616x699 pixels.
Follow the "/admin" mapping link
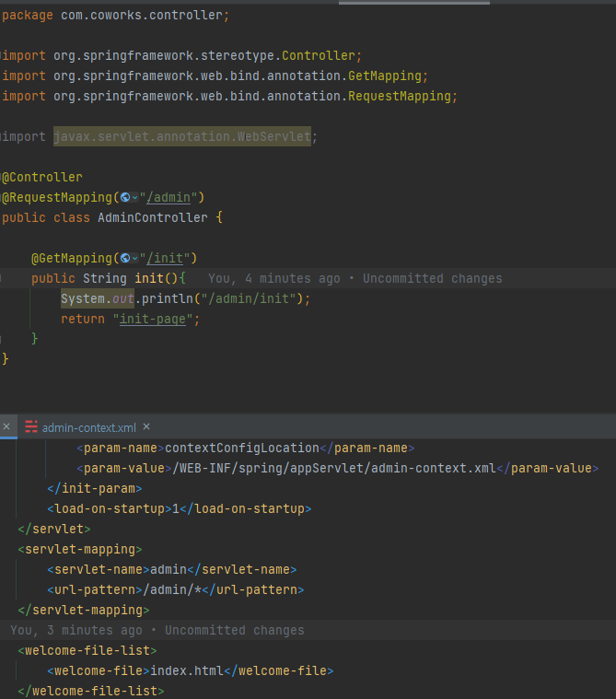(x=169, y=197)
